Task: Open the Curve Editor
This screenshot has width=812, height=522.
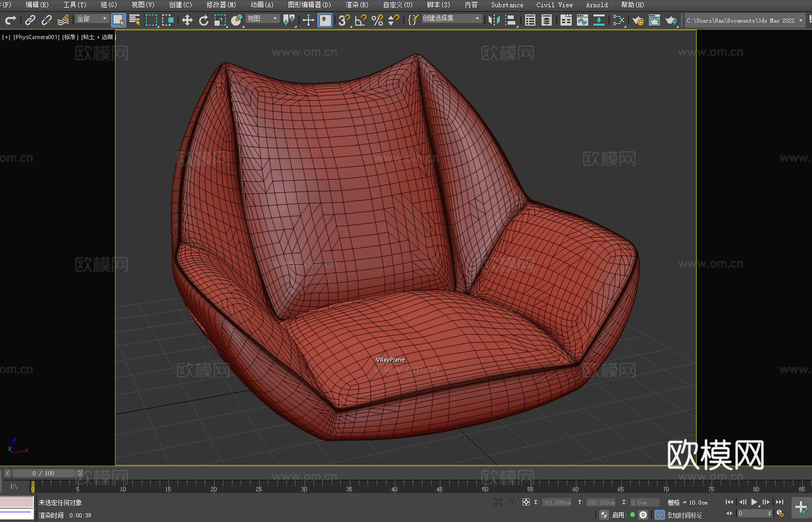Action: [583, 20]
